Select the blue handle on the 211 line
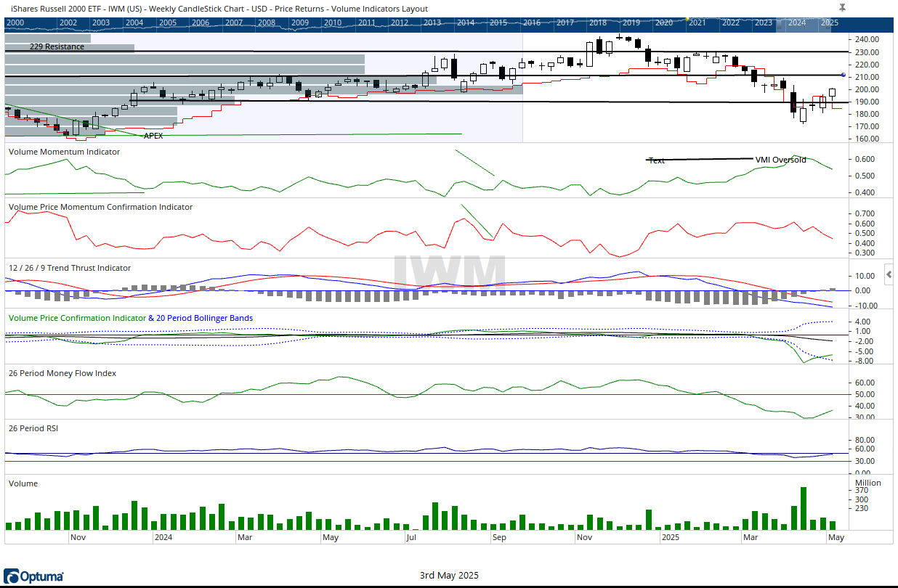This screenshot has height=588, width=898. click(842, 75)
